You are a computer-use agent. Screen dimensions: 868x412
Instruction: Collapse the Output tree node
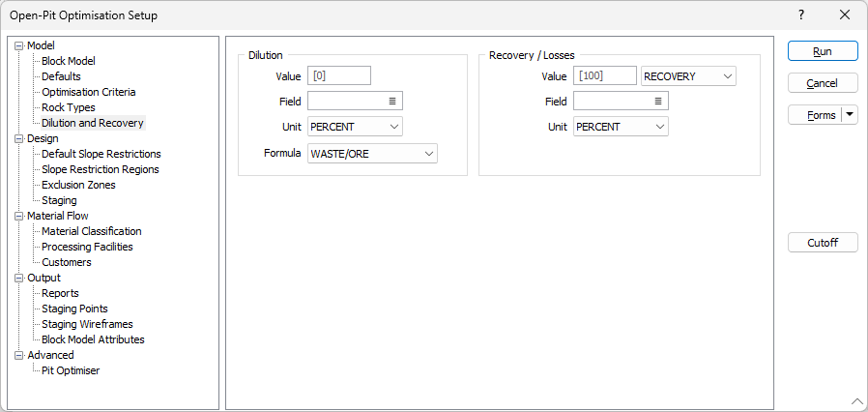[x=20, y=278]
